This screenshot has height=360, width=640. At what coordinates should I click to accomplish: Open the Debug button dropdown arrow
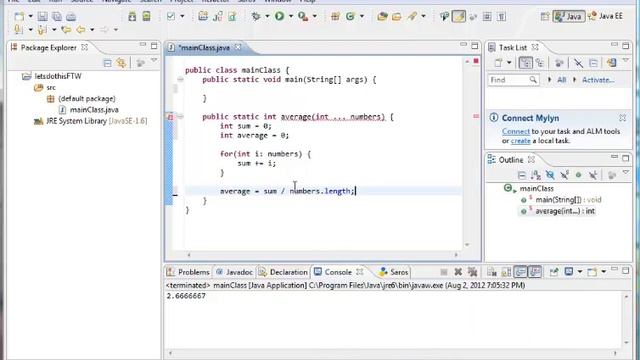[x=267, y=16]
